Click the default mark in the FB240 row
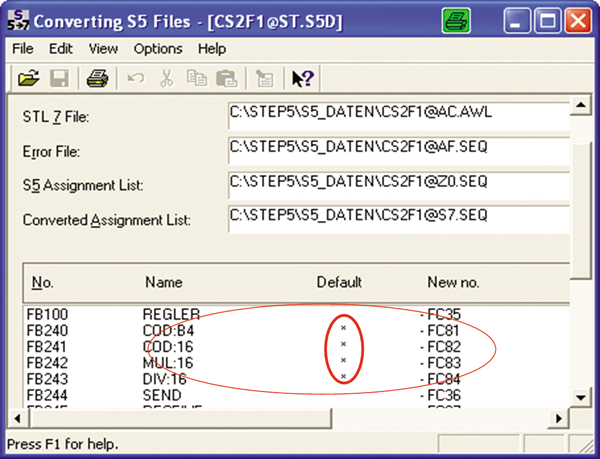 [x=343, y=328]
